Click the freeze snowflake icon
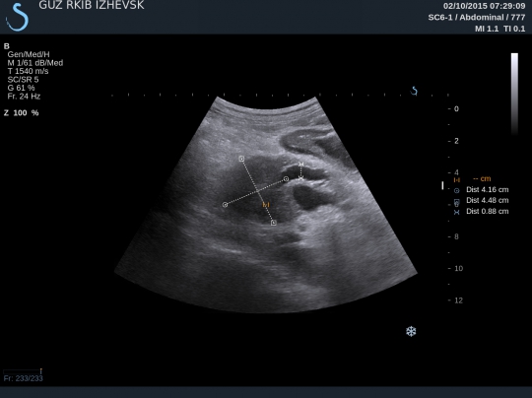 (x=411, y=331)
